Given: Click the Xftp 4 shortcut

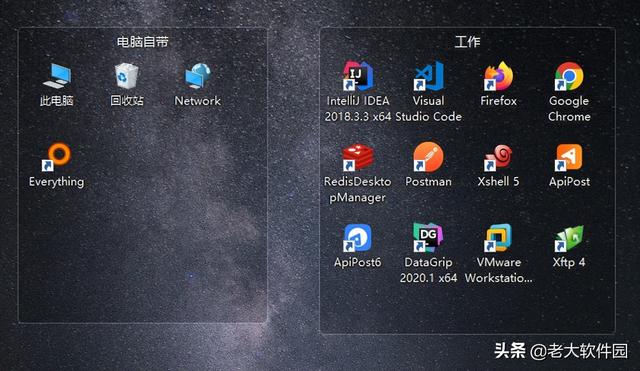Looking at the screenshot, I should [569, 238].
